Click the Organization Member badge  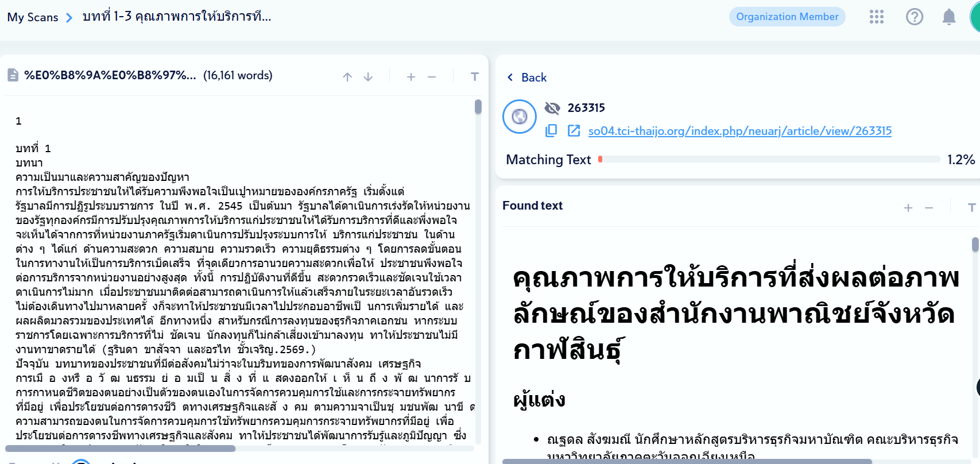pos(787,17)
